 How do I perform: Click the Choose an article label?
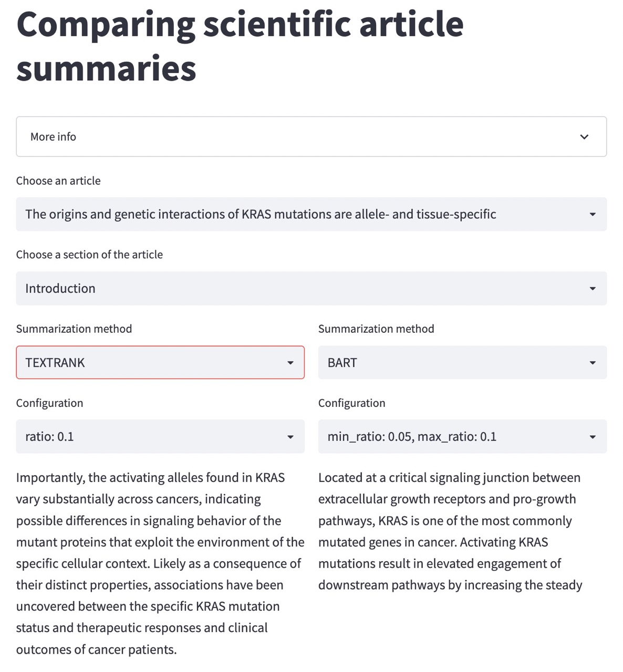58,181
